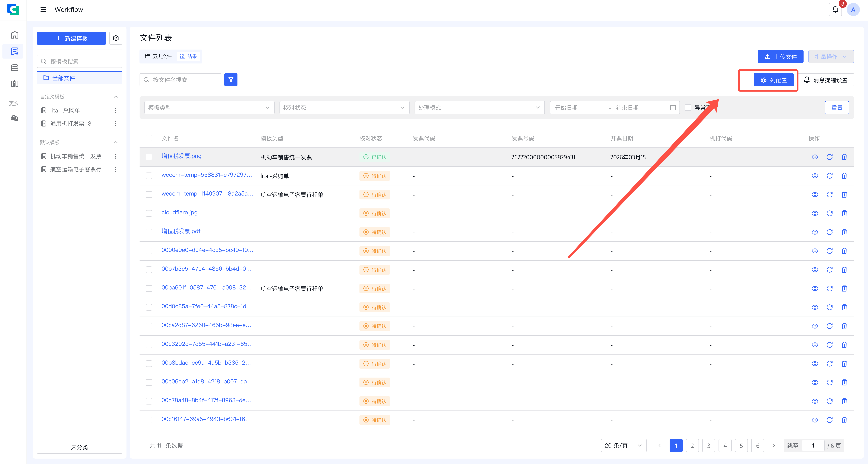The height and width of the screenshot is (464, 868).
Task: Reprocess 增值税发票.png with refresh icon
Action: [x=830, y=157]
